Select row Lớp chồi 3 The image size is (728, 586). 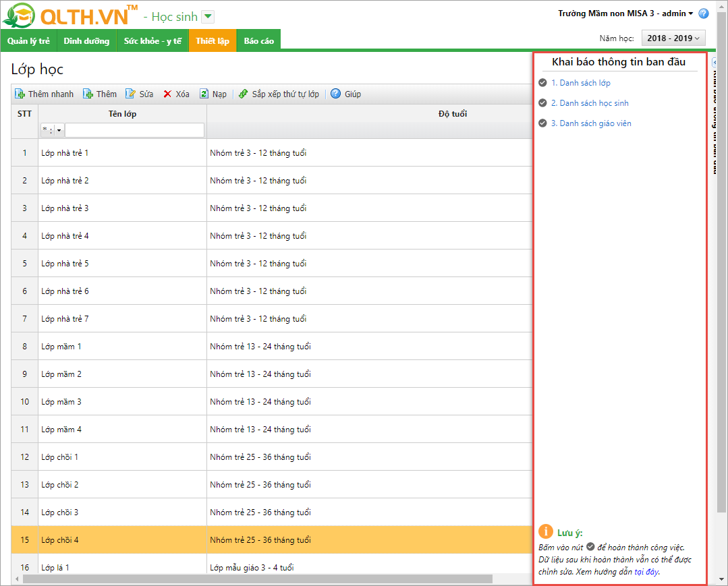click(272, 512)
